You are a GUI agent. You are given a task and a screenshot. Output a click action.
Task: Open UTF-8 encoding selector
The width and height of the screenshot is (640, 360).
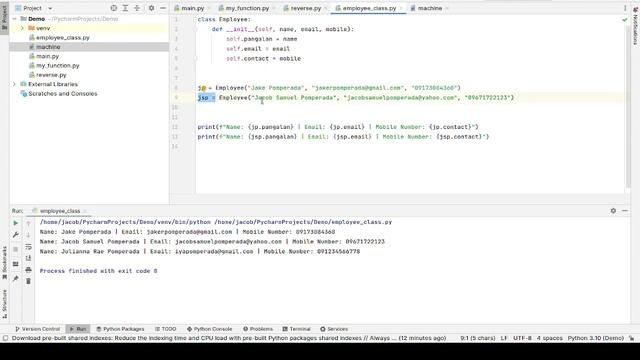pyautogui.click(x=522, y=338)
